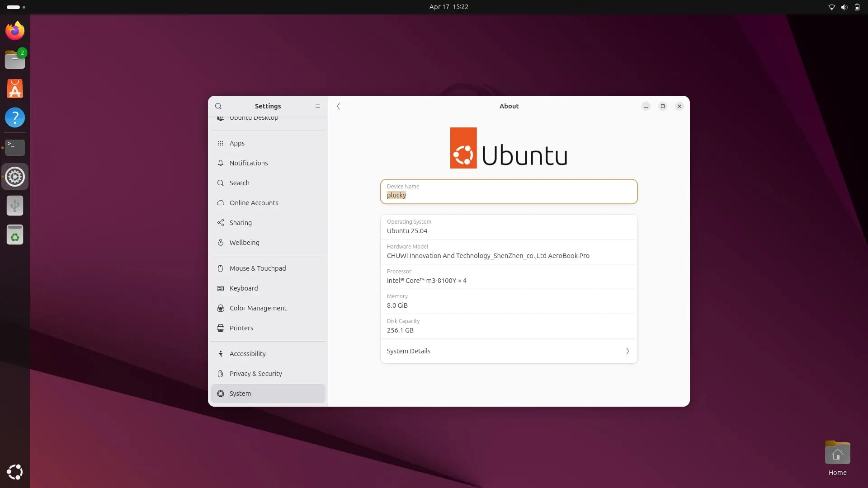Screen dimensions: 868x488
Task: Click the Privacy & Security hand icon
Action: (x=221, y=374)
